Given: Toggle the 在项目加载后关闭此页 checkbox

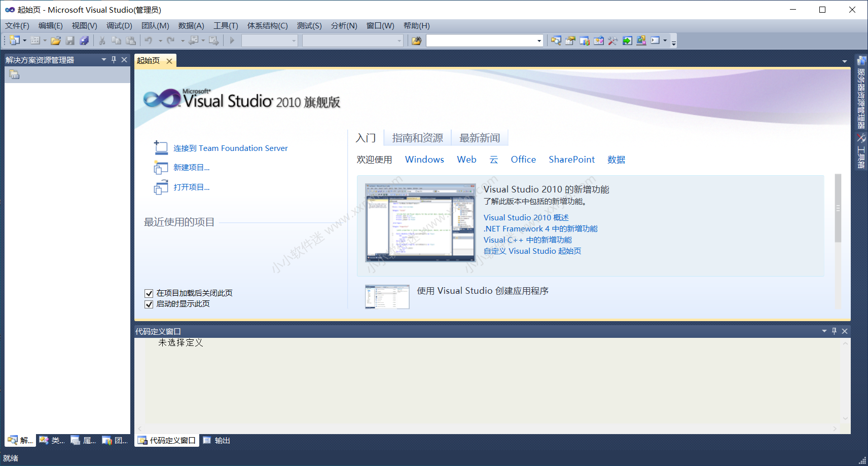Looking at the screenshot, I should click(149, 293).
